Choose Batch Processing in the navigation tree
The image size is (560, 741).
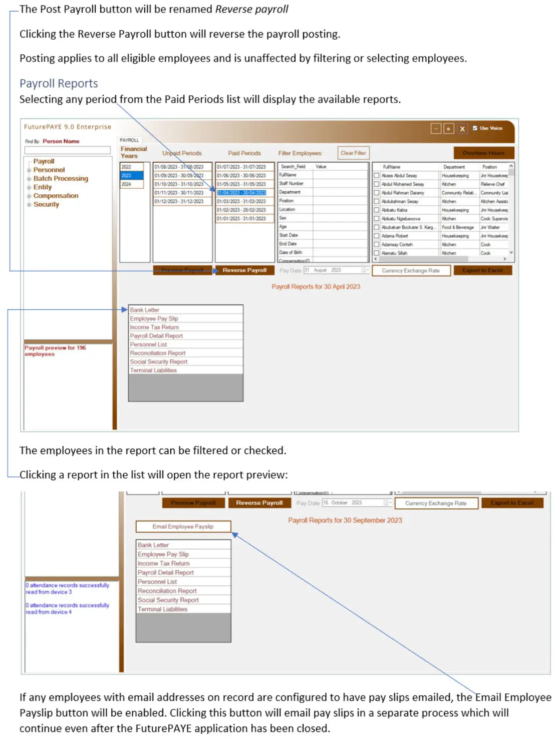click(61, 178)
